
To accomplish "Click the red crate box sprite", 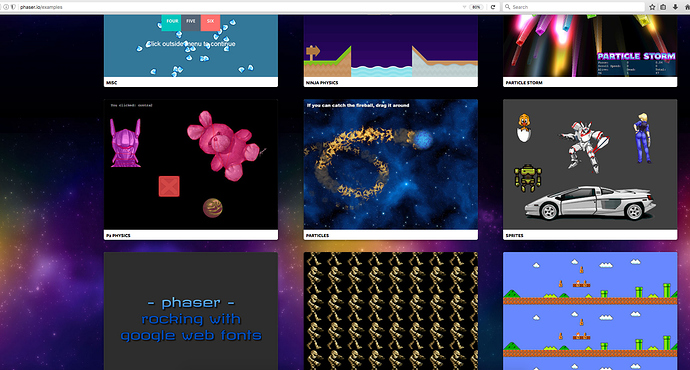I will [169, 186].
